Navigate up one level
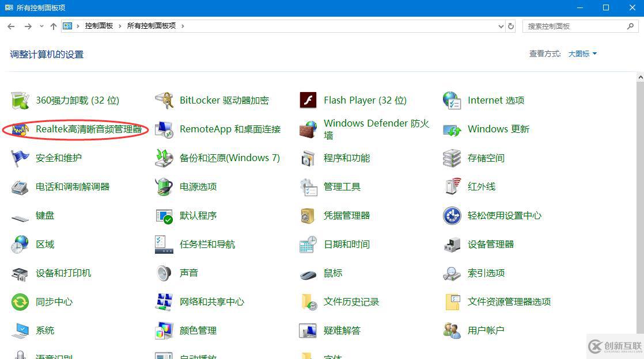 (x=54, y=26)
